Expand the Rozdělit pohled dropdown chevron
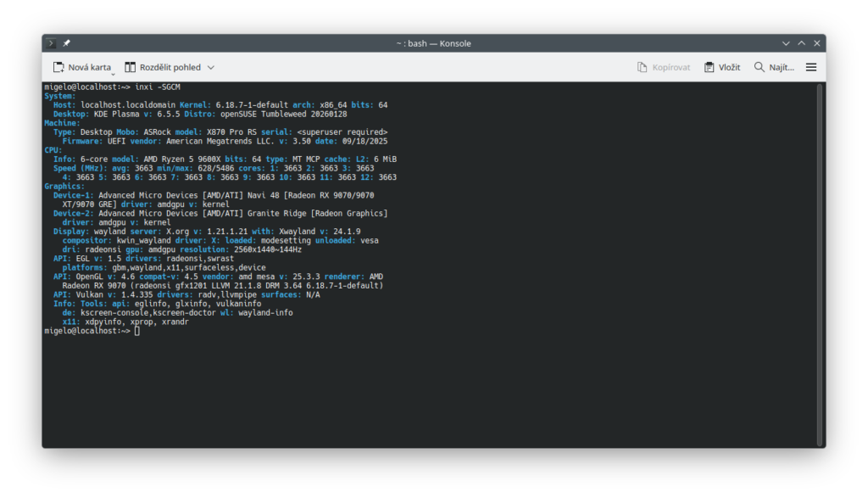 (x=211, y=67)
